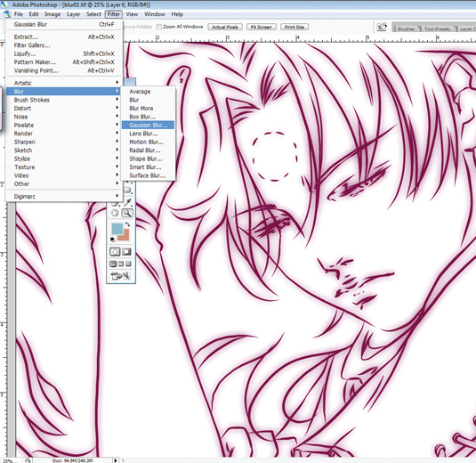
Task: Select Shape Blur... option
Action: click(148, 158)
